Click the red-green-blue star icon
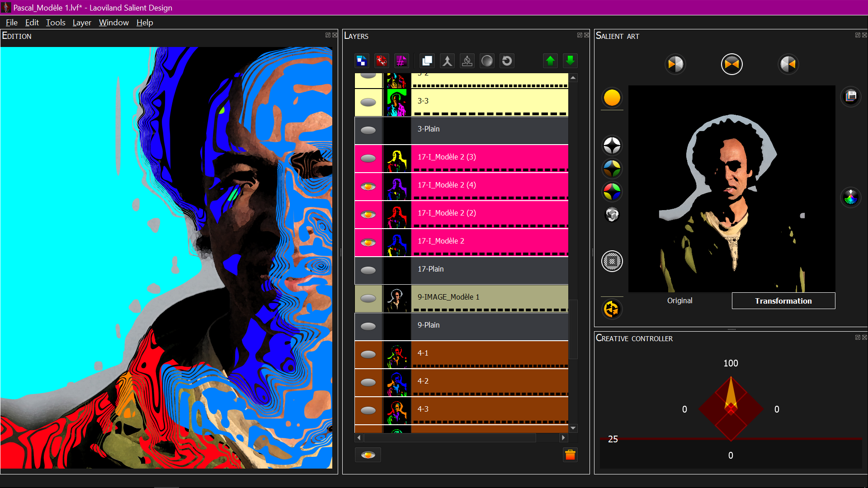 point(612,192)
